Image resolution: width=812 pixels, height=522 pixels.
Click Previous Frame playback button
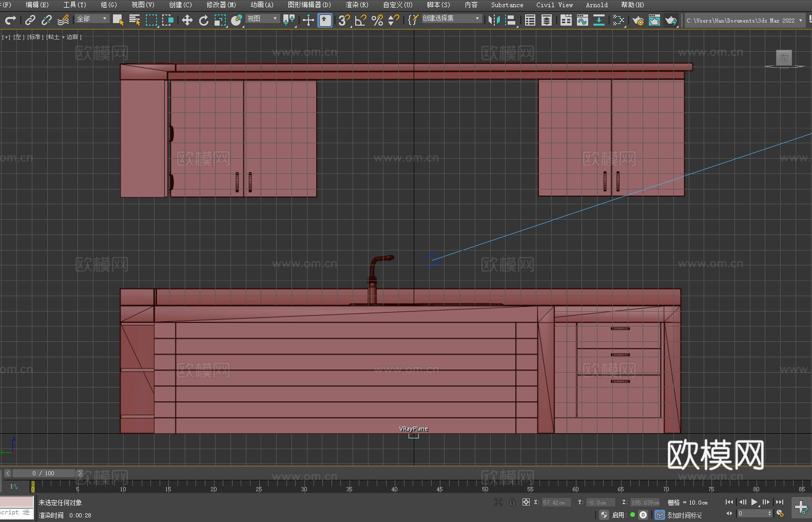tap(742, 502)
